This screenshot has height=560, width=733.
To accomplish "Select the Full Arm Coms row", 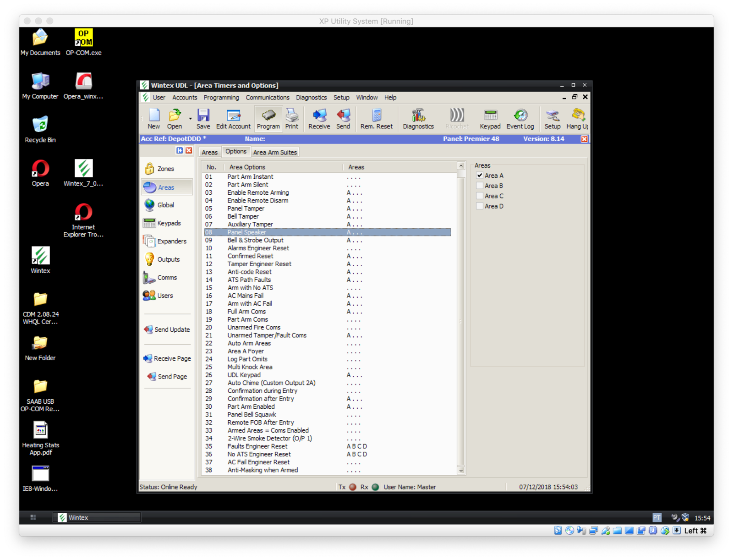I will coord(328,312).
